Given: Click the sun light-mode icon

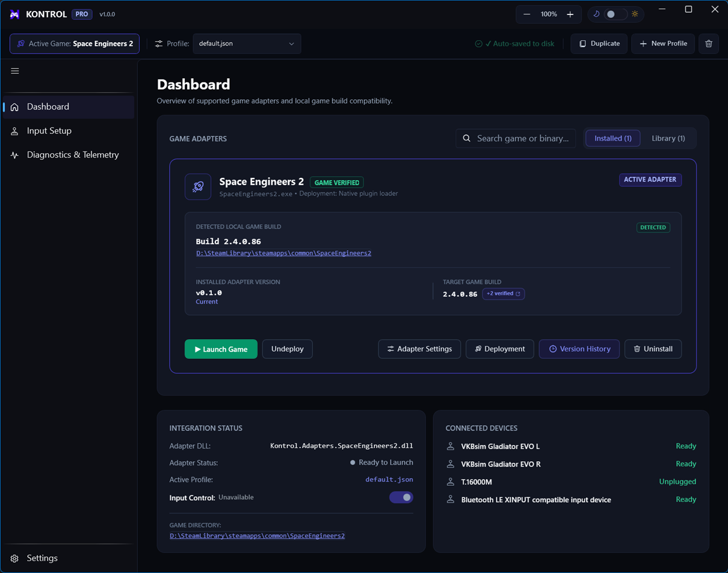Looking at the screenshot, I should click(x=634, y=14).
